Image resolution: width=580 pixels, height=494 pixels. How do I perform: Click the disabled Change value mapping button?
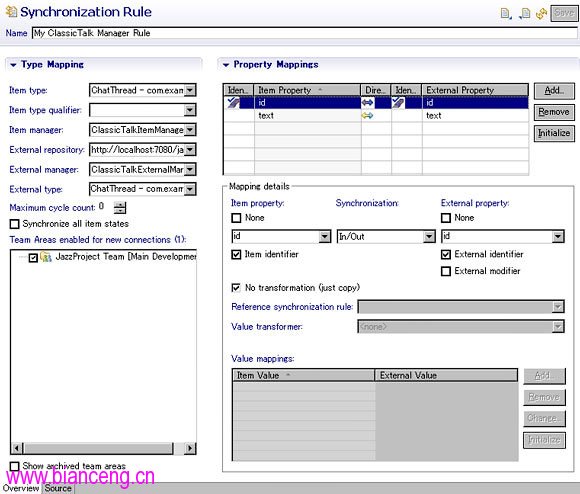[544, 418]
